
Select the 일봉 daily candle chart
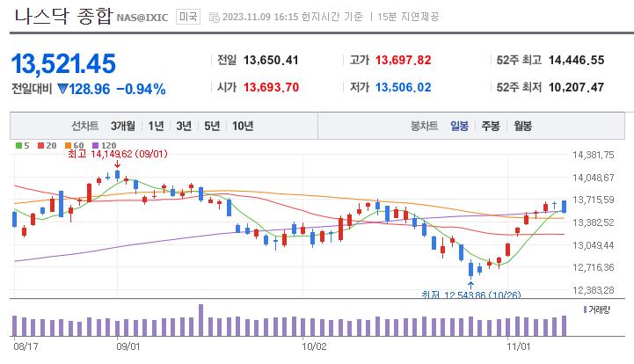tap(459, 126)
